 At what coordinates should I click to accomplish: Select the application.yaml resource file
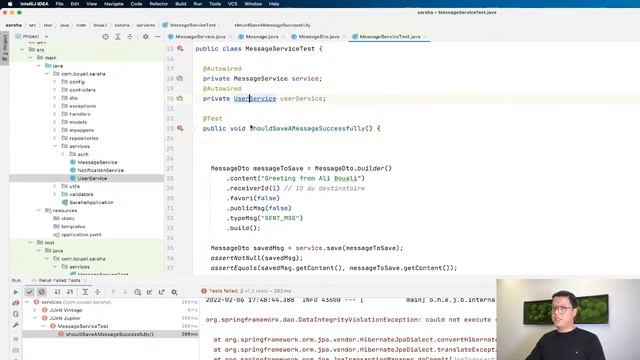pos(81,235)
